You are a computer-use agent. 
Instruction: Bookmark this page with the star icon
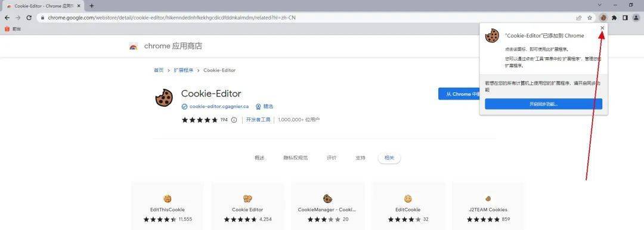(x=590, y=18)
